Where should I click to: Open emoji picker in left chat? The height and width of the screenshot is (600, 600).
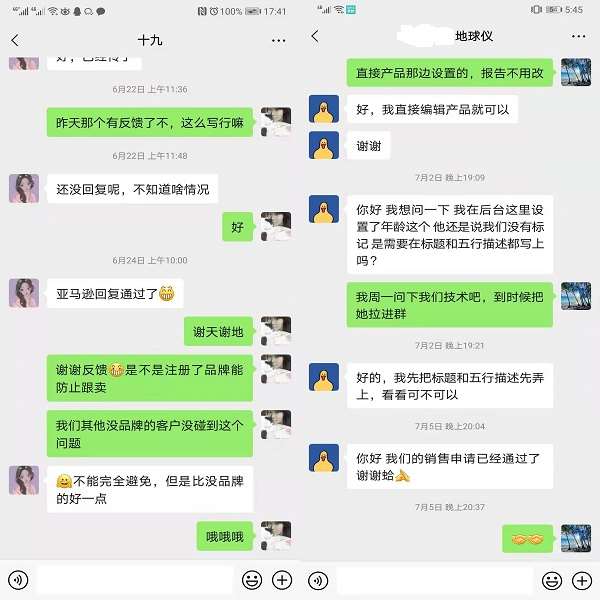point(252,580)
